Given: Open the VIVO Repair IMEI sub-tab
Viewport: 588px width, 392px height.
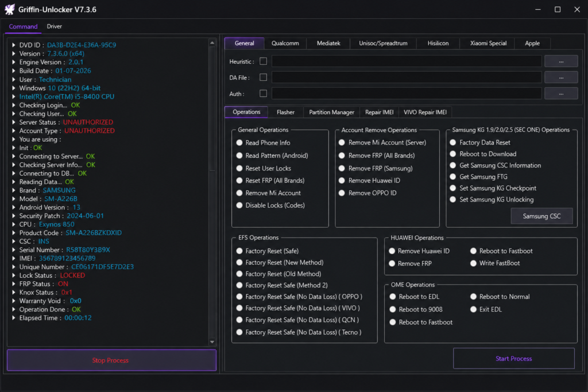Looking at the screenshot, I should pyautogui.click(x=425, y=112).
